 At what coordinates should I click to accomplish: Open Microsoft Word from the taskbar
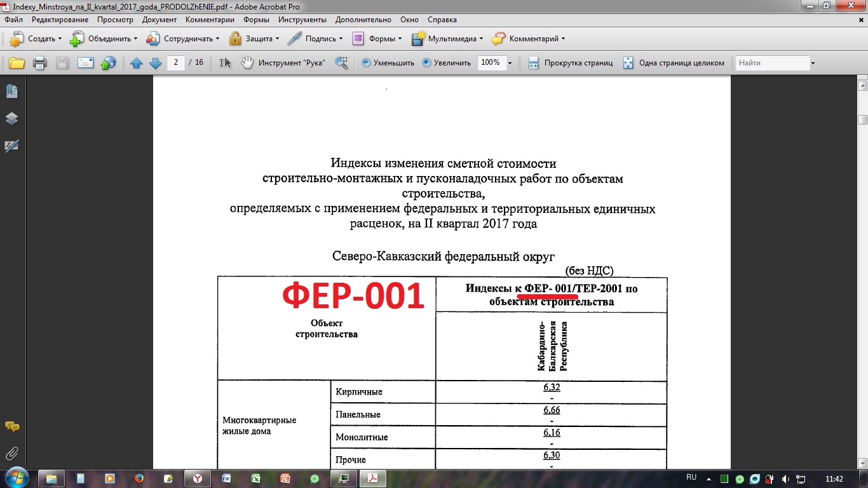point(227,478)
